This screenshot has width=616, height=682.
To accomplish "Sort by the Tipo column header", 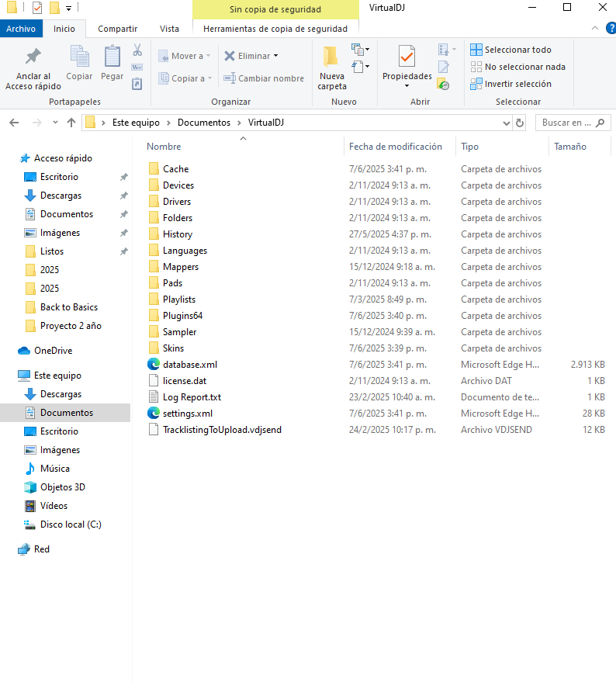I will pos(470,147).
